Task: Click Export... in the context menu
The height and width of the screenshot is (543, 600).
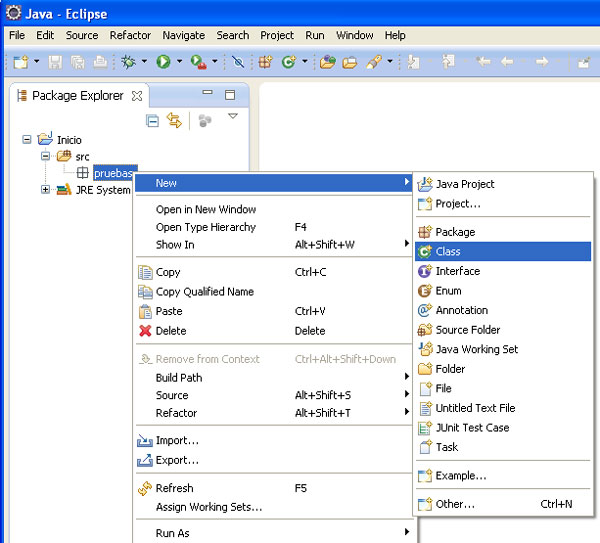Action: tap(274, 460)
